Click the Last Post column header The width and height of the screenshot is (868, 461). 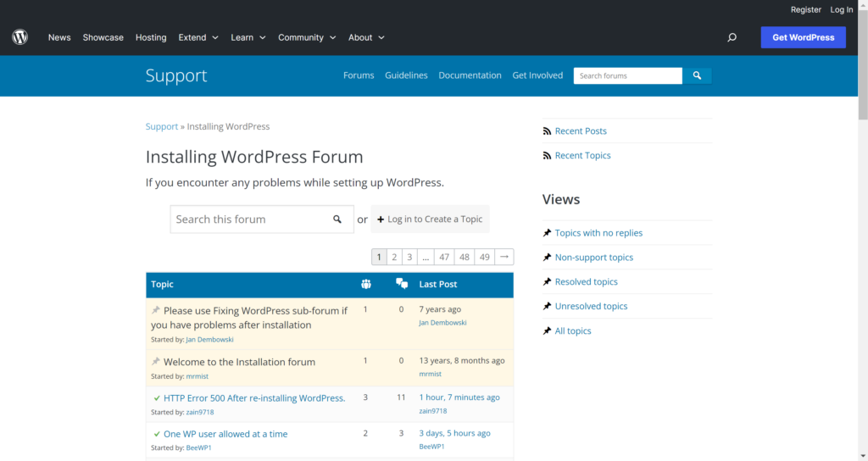point(438,285)
